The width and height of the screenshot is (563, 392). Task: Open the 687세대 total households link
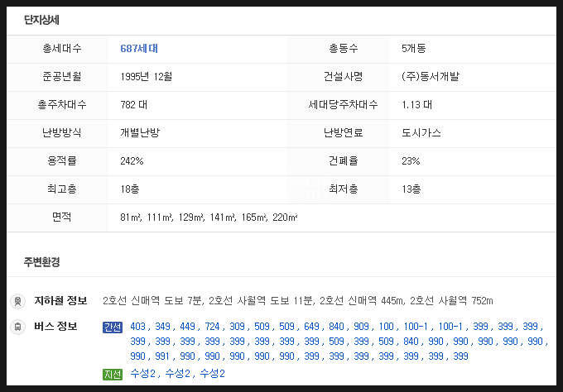(139, 49)
